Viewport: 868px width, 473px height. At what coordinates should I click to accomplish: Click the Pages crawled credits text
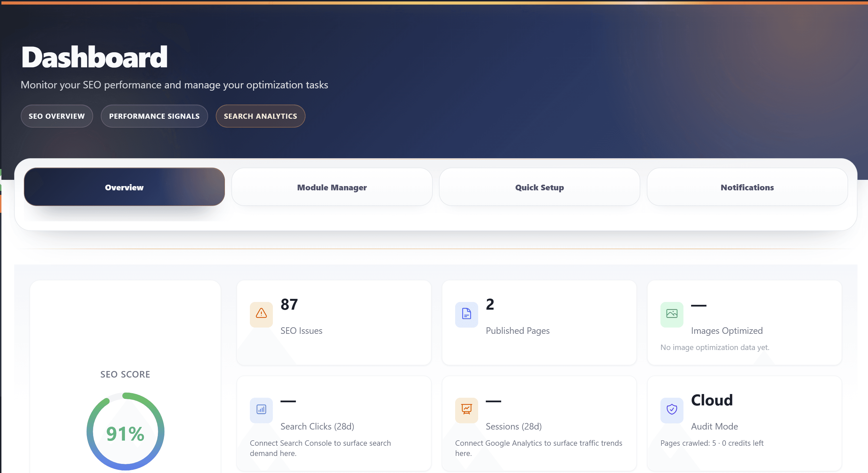coord(713,443)
